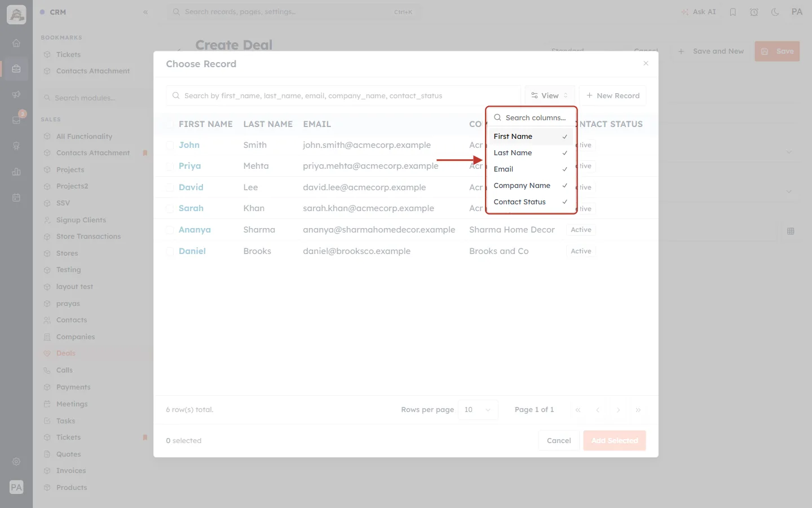
Task: Click the record search input field
Action: click(x=343, y=96)
